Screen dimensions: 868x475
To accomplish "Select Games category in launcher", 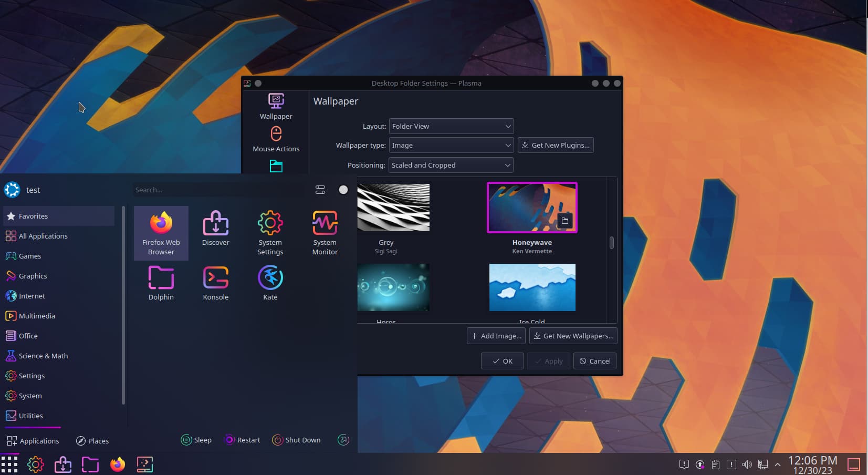I will pyautogui.click(x=59, y=256).
